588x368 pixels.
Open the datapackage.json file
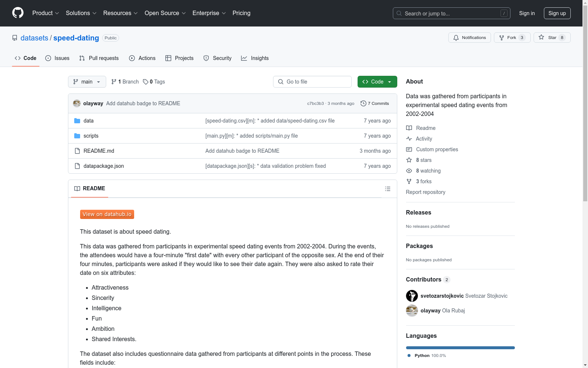[x=104, y=166]
